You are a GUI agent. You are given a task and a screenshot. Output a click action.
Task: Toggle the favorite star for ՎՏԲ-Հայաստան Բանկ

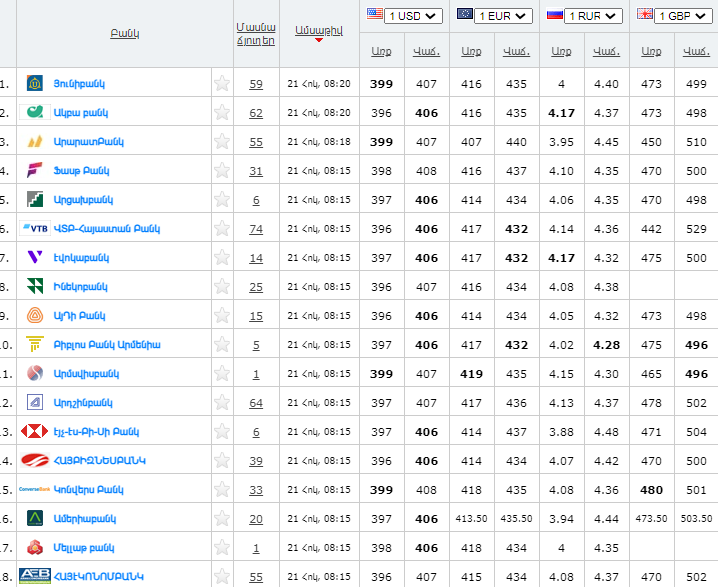[x=222, y=228]
